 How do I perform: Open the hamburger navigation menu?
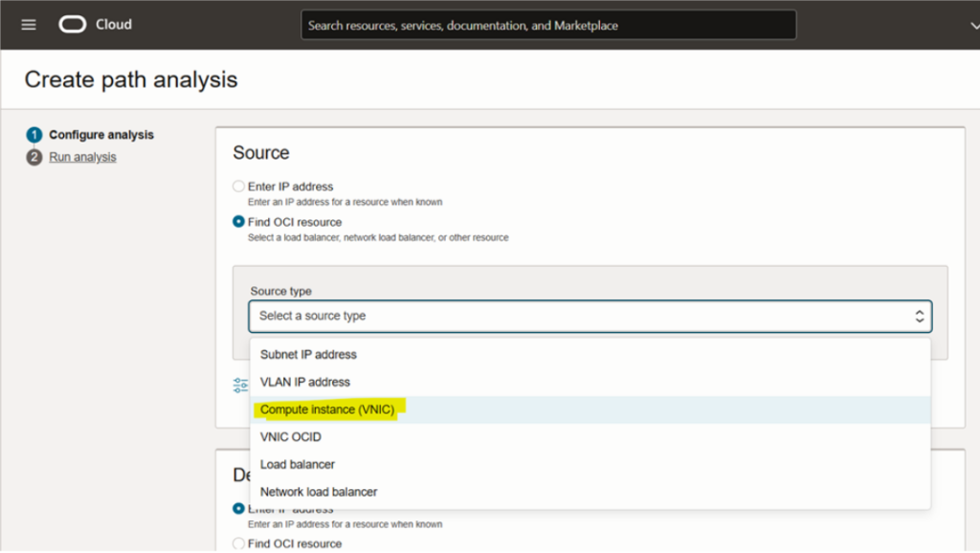pos(29,25)
